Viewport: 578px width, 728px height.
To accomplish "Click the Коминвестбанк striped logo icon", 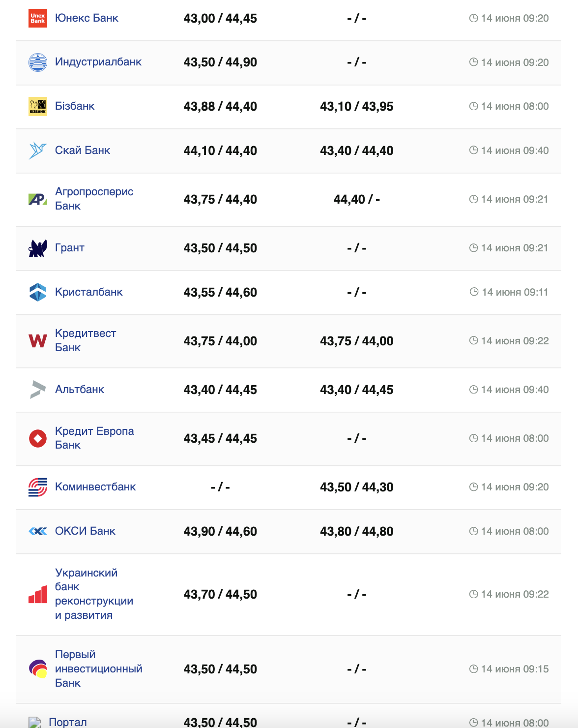I will [38, 487].
